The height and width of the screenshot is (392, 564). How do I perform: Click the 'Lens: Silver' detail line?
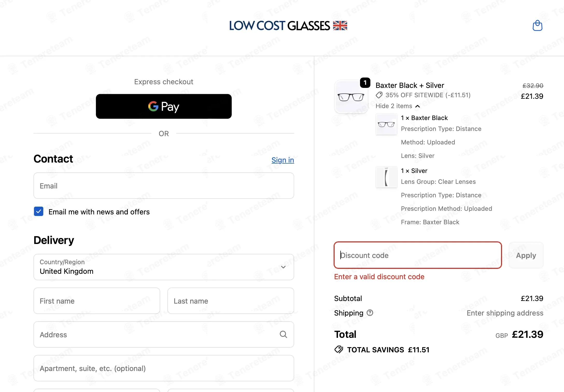[418, 156]
